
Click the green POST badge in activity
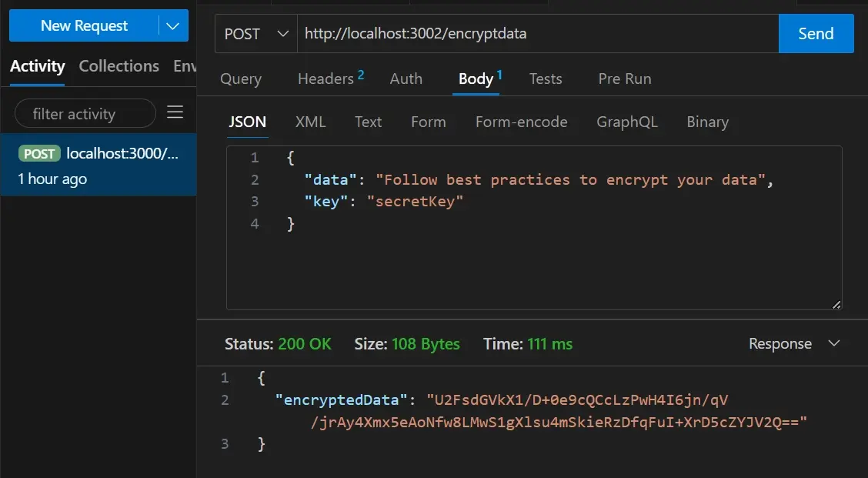click(x=39, y=153)
